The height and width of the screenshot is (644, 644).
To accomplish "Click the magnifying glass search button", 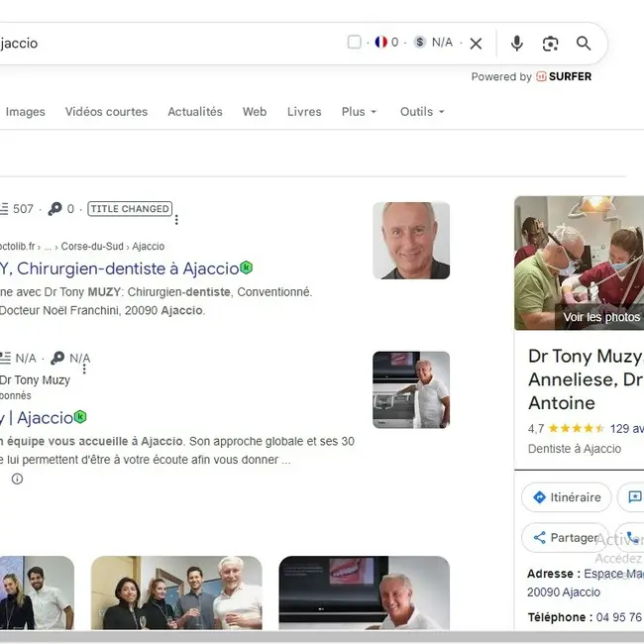I will tap(584, 44).
